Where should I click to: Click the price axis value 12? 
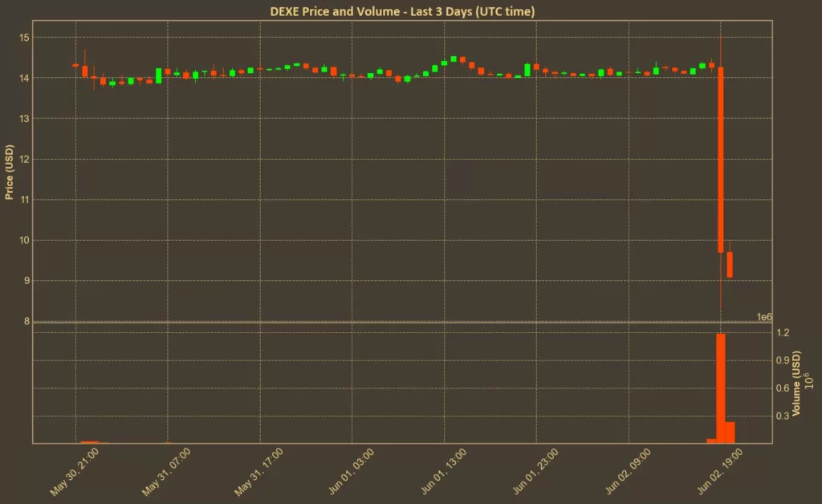coord(24,159)
